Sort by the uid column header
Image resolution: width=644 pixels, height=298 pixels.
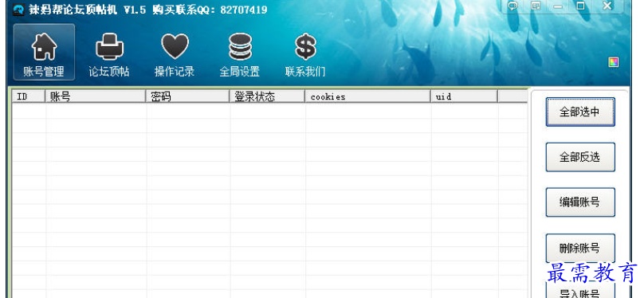(465, 96)
